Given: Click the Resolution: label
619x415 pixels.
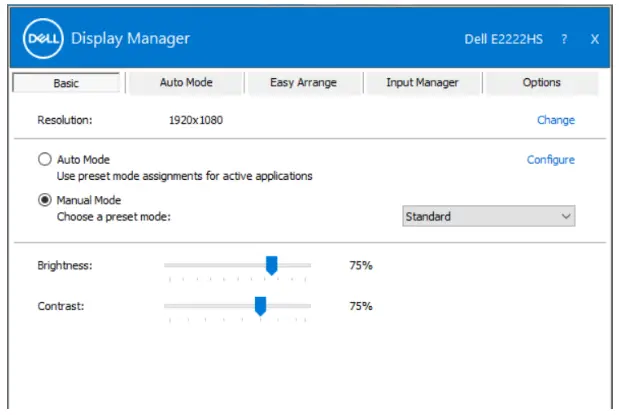Looking at the screenshot, I should click(x=65, y=120).
